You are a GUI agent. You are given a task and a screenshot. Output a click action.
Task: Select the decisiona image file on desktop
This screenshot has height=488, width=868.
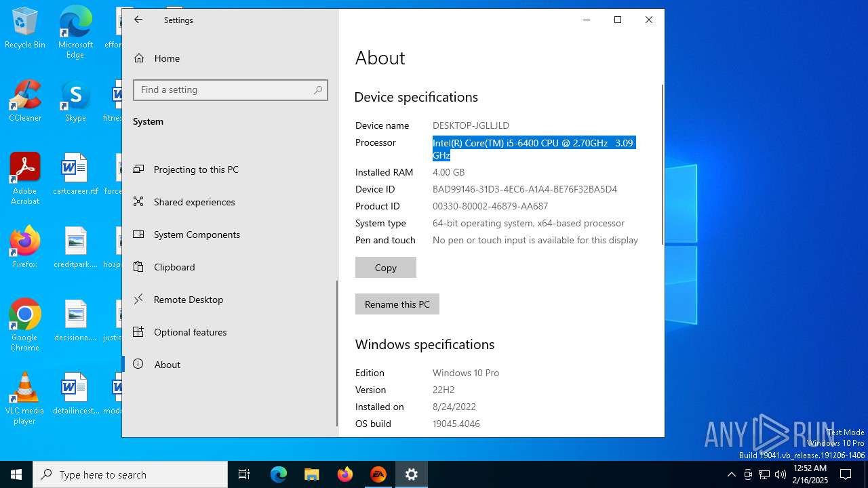click(x=75, y=321)
